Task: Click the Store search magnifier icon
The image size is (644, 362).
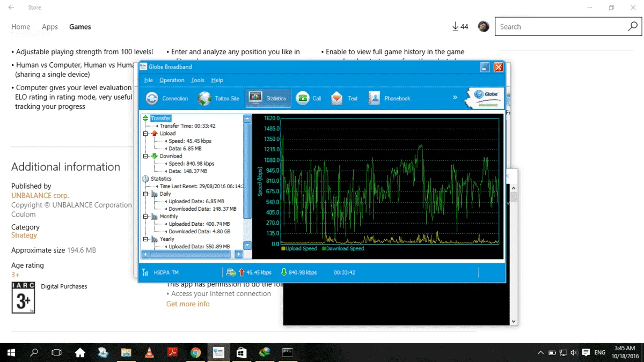Action: (633, 27)
